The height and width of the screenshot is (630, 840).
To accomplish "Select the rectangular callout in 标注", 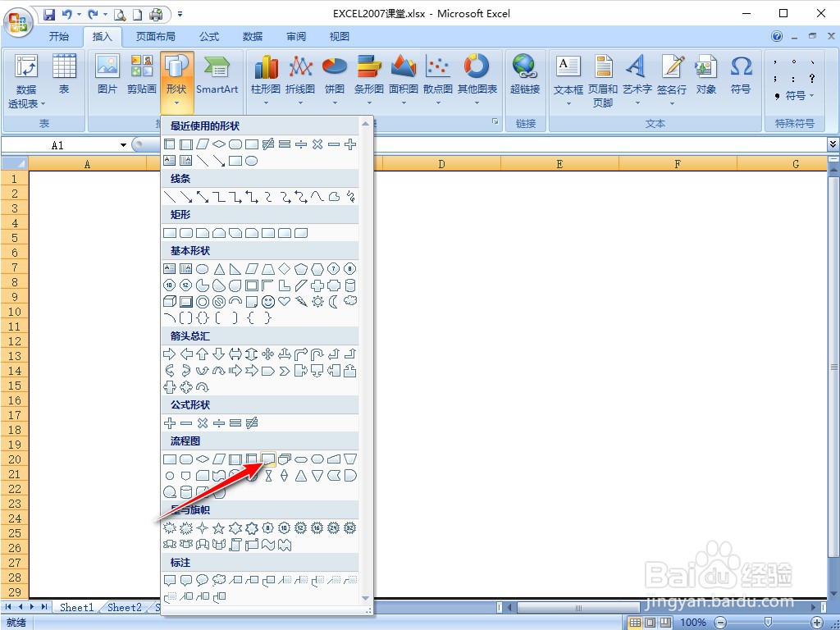I will [x=169, y=580].
